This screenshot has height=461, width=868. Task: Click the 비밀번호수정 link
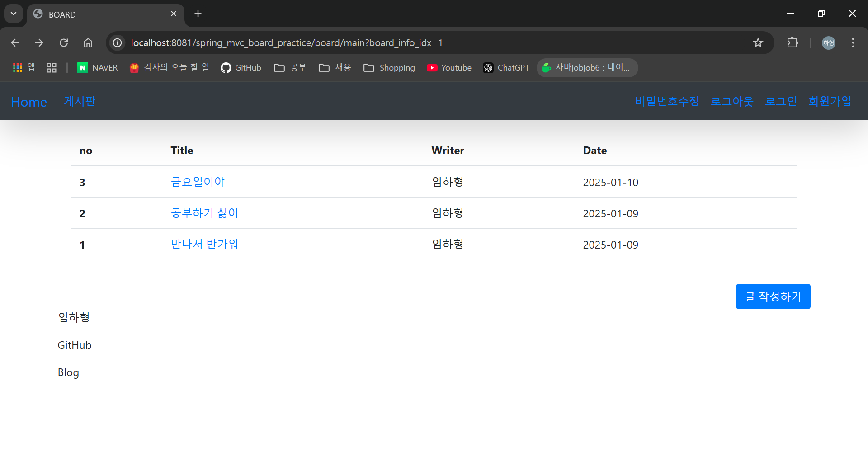(x=667, y=101)
